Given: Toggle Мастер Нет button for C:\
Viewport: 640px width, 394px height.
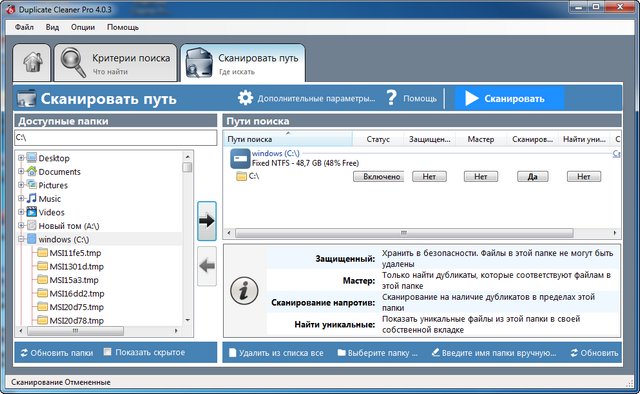Looking at the screenshot, I should point(481,176).
